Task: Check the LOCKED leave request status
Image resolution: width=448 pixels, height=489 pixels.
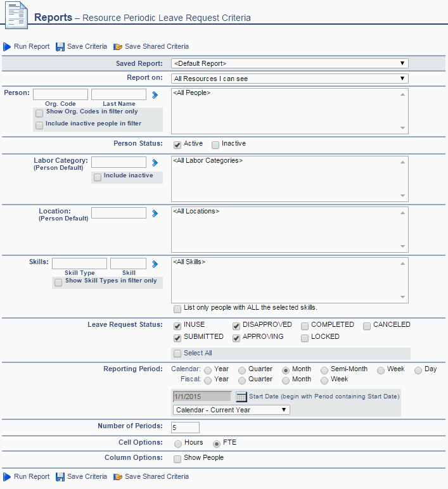Action: tap(305, 338)
